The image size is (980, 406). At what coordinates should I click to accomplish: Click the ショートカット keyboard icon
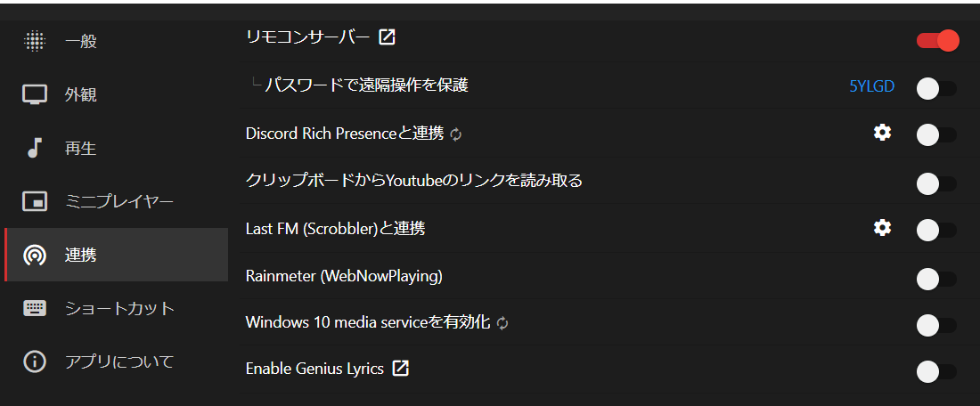click(35, 309)
